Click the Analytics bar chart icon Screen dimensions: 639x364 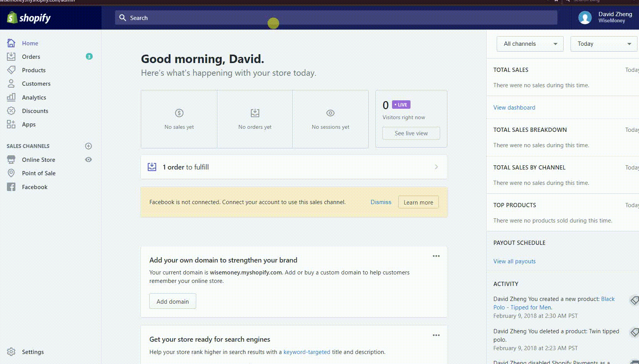(11, 97)
